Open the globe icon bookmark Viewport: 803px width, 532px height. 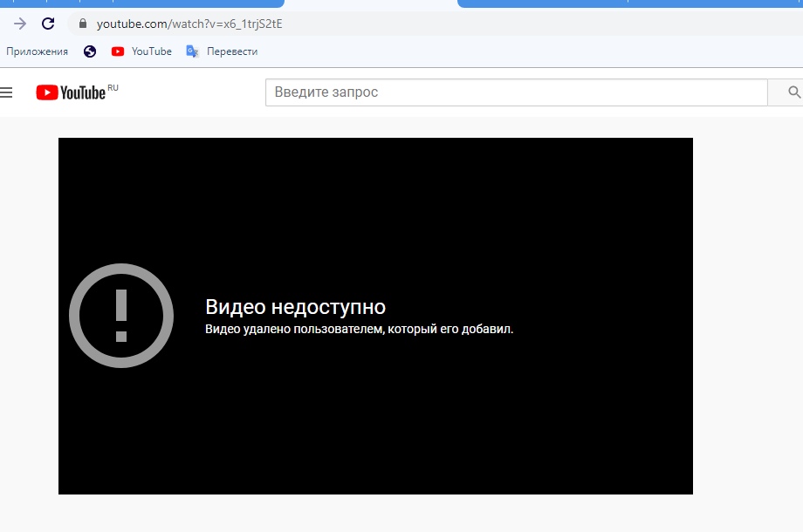tap(90, 51)
